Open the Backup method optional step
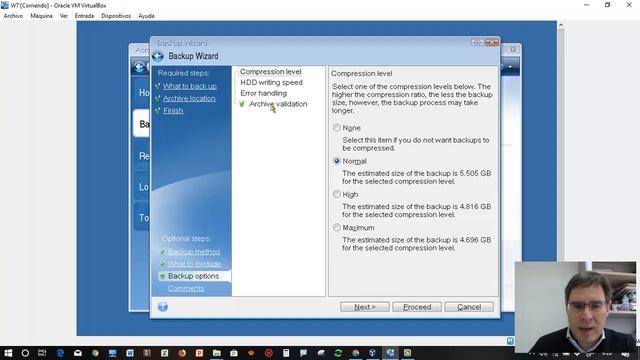Screen dimensions: 640x360 click(194, 252)
